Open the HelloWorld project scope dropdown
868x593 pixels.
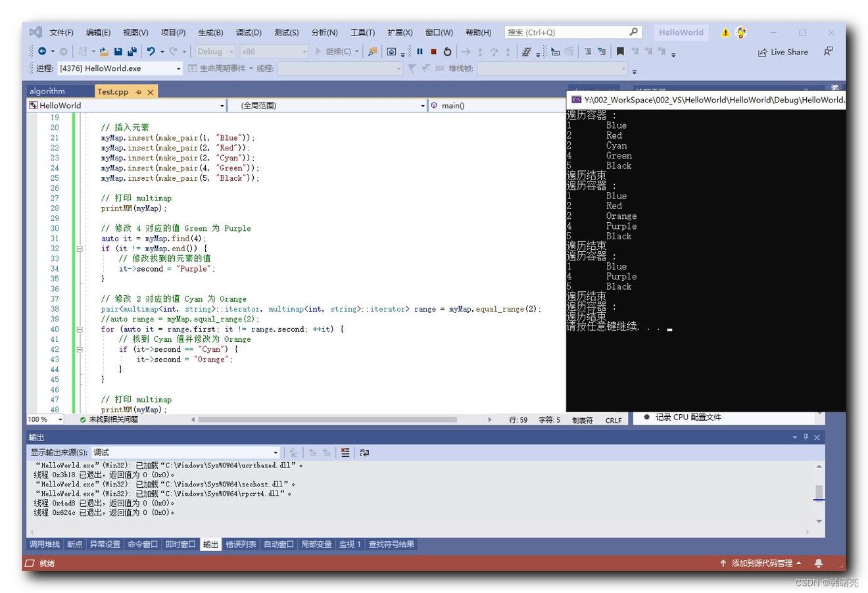[127, 105]
